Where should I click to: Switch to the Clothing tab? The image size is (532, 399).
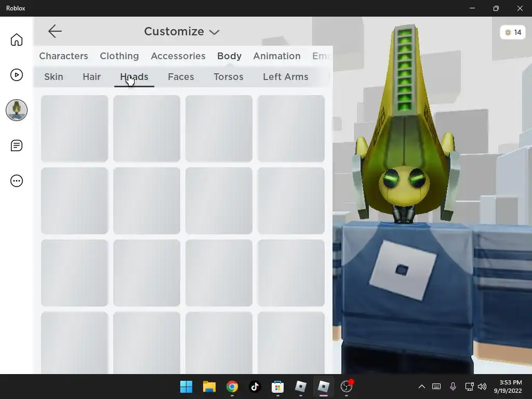point(119,56)
